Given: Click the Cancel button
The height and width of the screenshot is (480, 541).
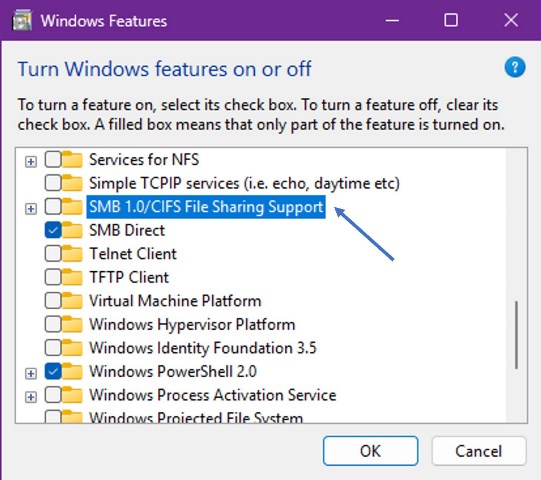Looking at the screenshot, I should tap(479, 451).
